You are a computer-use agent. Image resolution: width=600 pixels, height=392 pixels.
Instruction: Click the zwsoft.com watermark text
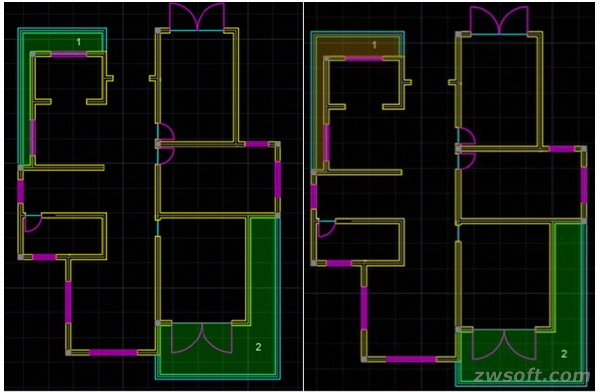click(532, 376)
